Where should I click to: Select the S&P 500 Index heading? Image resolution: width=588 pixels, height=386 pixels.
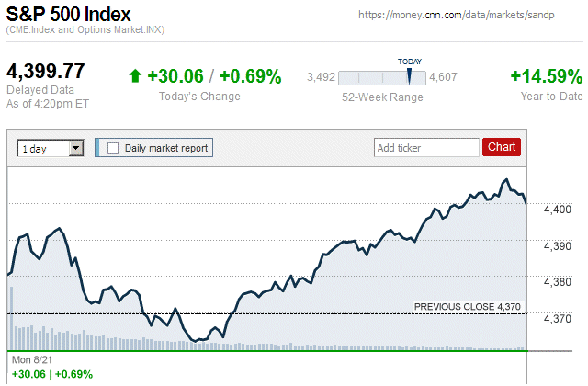[x=69, y=15]
